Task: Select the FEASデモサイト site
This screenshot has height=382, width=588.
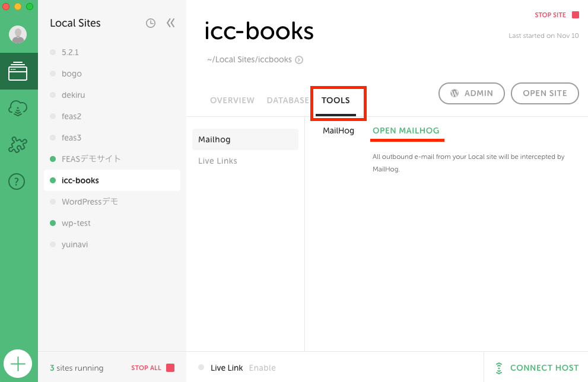Action: tap(112, 159)
